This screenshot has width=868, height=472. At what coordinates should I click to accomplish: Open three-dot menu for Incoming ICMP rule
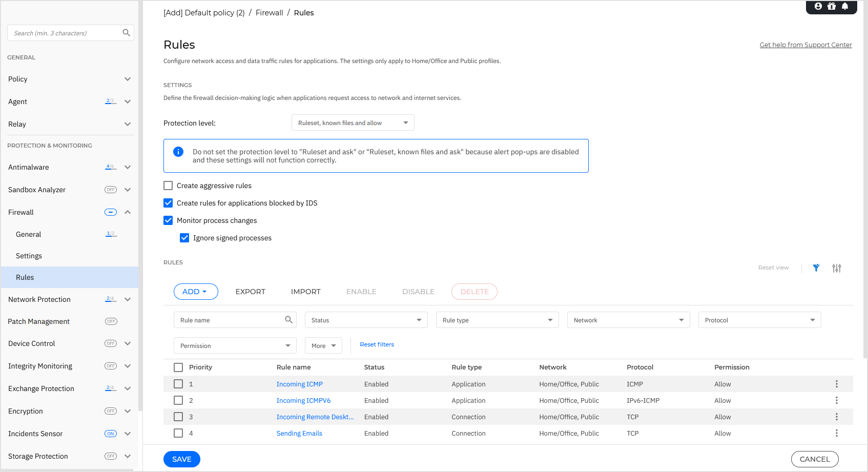pos(836,384)
